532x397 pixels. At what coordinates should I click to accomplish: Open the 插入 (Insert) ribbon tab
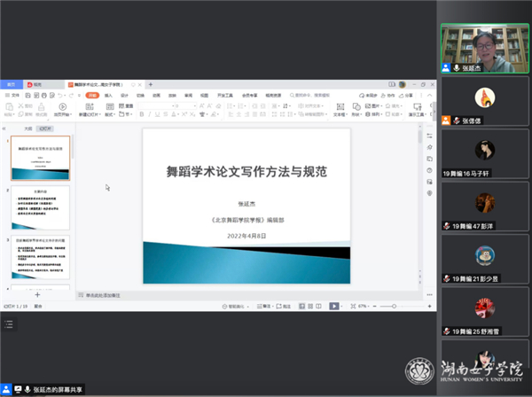pos(110,95)
